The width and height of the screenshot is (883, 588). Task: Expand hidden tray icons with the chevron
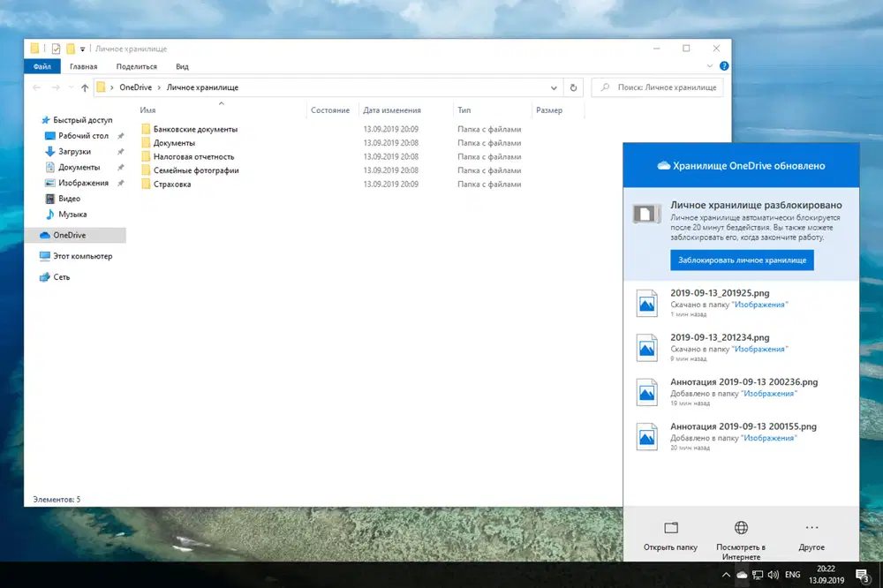pos(726,574)
